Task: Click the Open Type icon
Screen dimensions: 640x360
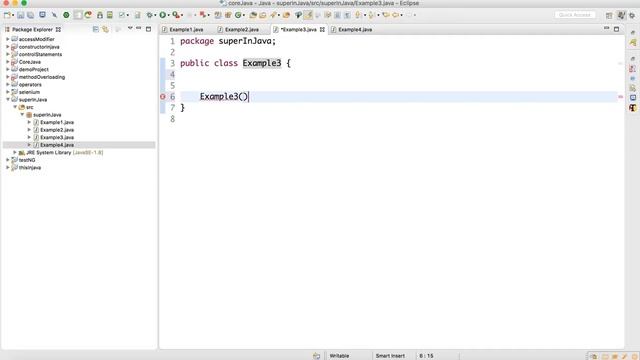Action: click(x=253, y=15)
